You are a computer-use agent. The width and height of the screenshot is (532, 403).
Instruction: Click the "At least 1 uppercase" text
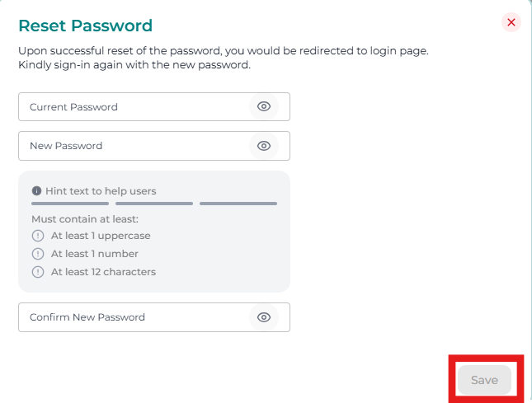click(101, 236)
